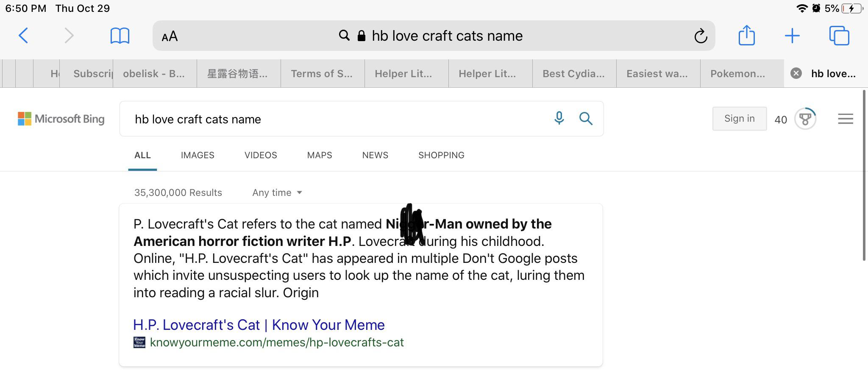Open the Share sheet
868x371 pixels.
pos(747,36)
